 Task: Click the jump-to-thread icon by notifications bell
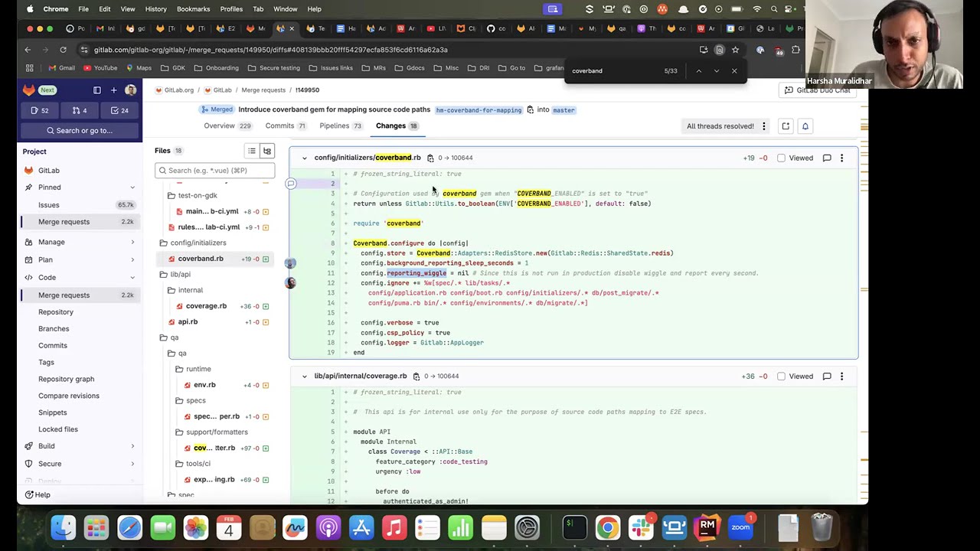[786, 126]
